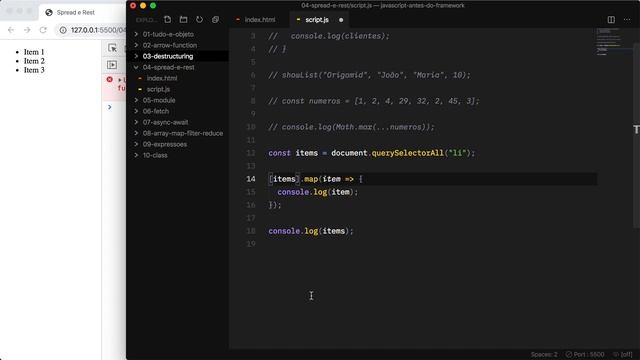The width and height of the screenshot is (640, 360).
Task: Expand the 01-tudo-e-objeto folder
Action: coord(136,34)
